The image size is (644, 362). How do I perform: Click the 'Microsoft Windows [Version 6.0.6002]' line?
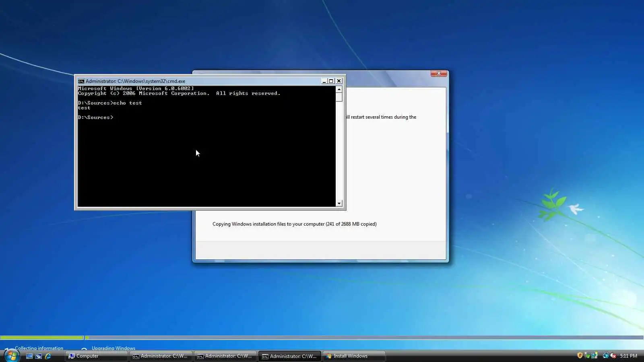point(136,88)
